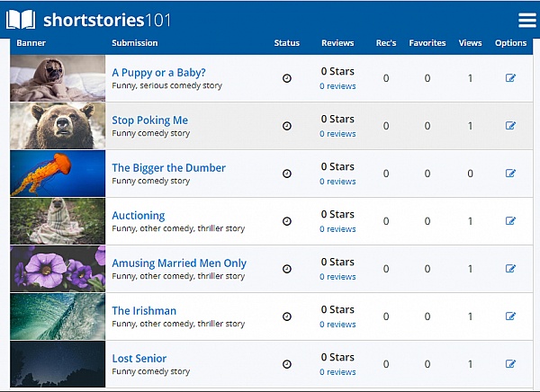Viewport: 540px width, 392px height.
Task: Click the Reviews column header
Action: click(337, 43)
